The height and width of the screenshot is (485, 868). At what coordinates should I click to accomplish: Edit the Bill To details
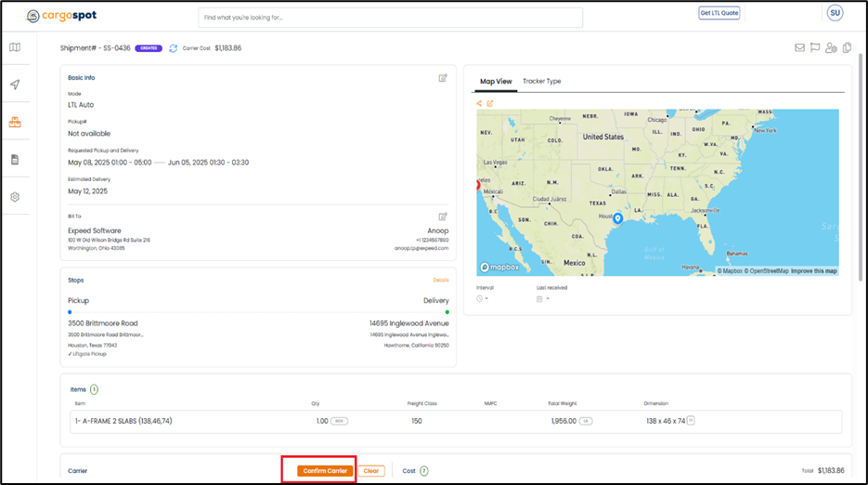(x=443, y=216)
